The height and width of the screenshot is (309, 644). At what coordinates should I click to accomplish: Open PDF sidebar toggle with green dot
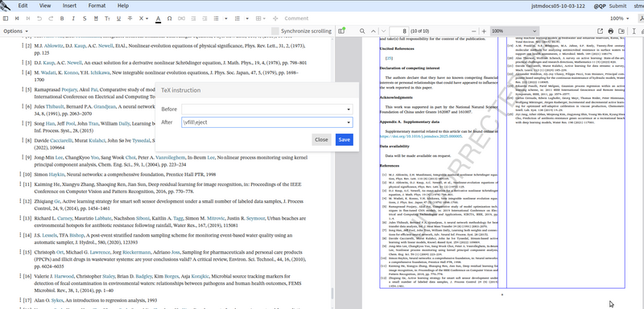[x=341, y=31]
